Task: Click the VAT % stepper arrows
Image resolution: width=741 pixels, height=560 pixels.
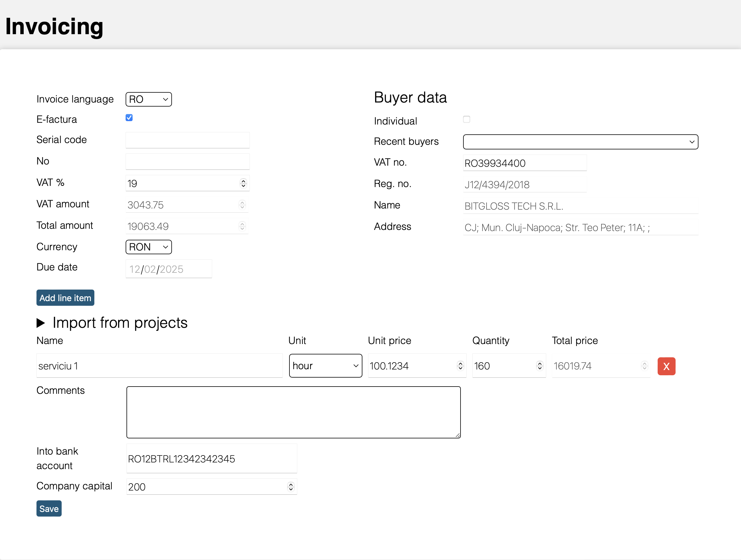Action: point(243,183)
